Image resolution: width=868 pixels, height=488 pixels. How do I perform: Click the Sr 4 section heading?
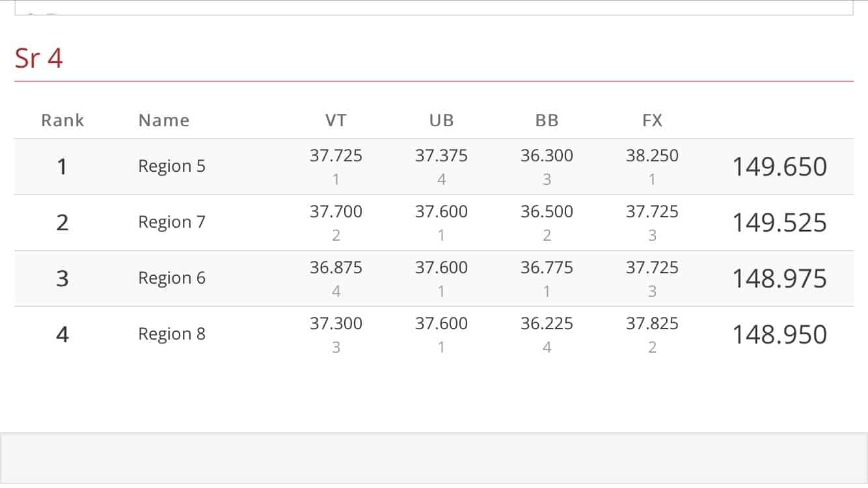[39, 59]
